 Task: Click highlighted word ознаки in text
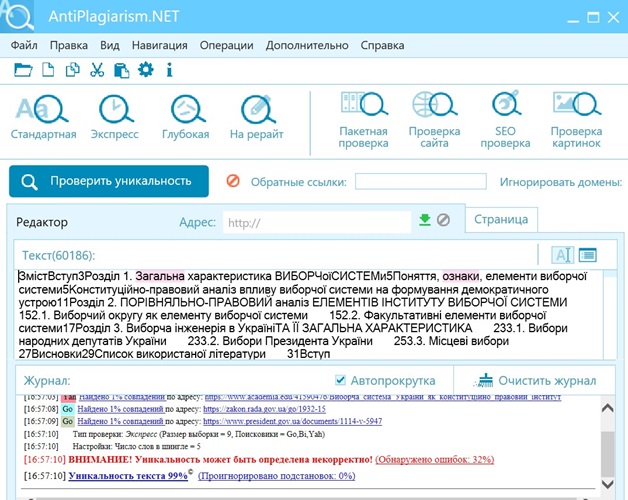point(461,276)
